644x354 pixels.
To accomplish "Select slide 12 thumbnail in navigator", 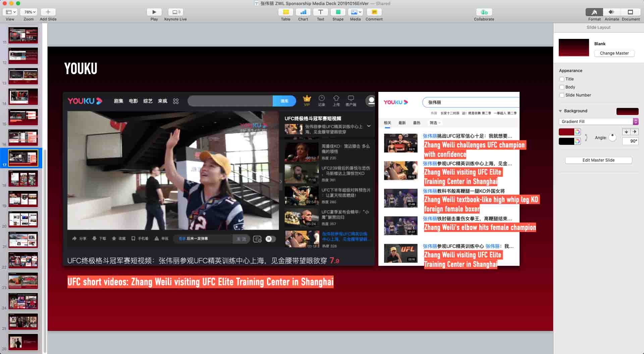I will click(x=23, y=56).
